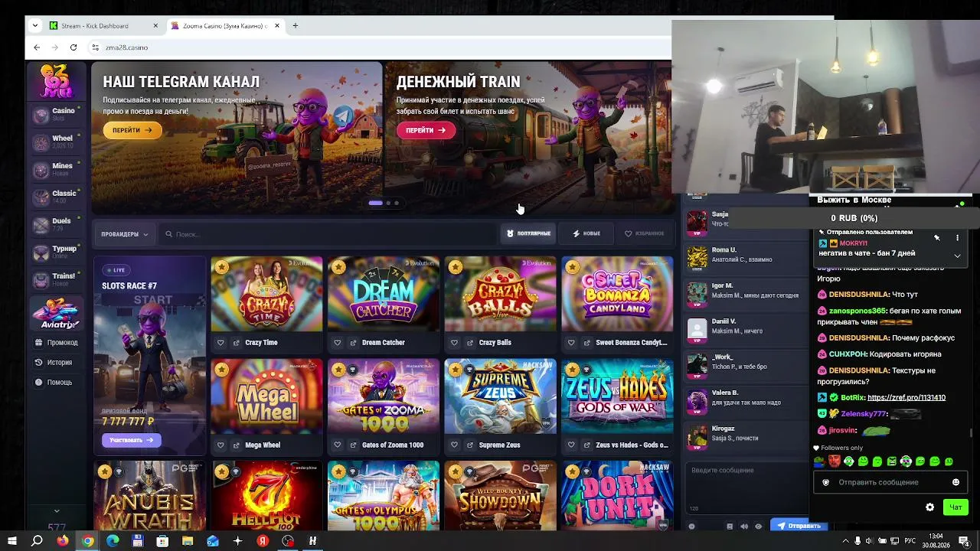Send the casino chat message with Отправить
This screenshot has height=551, width=980.
(799, 526)
